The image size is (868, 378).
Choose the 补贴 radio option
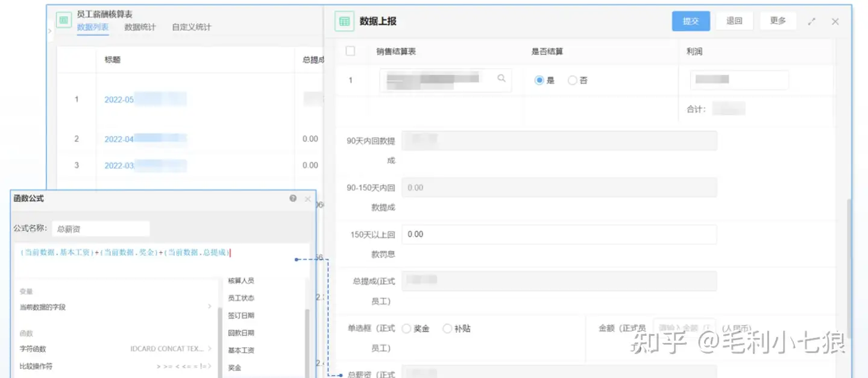pyautogui.click(x=447, y=329)
